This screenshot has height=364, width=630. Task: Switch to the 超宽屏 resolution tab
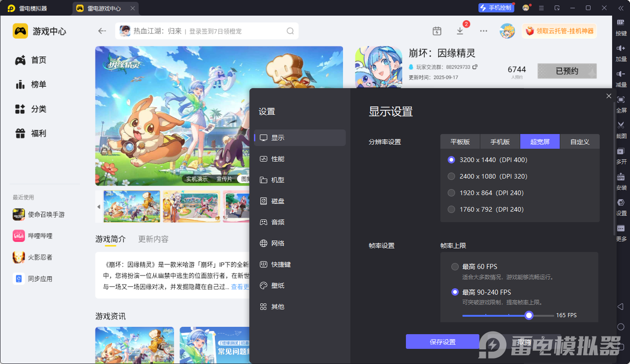coord(540,142)
